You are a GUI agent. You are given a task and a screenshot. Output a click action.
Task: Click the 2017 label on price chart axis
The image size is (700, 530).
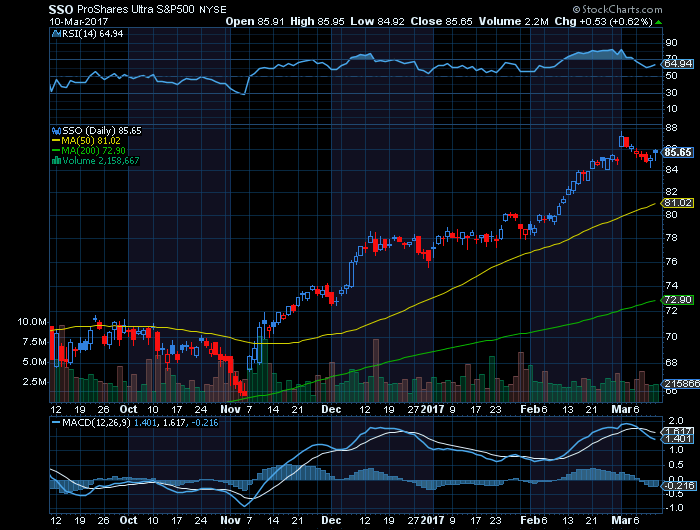[433, 409]
